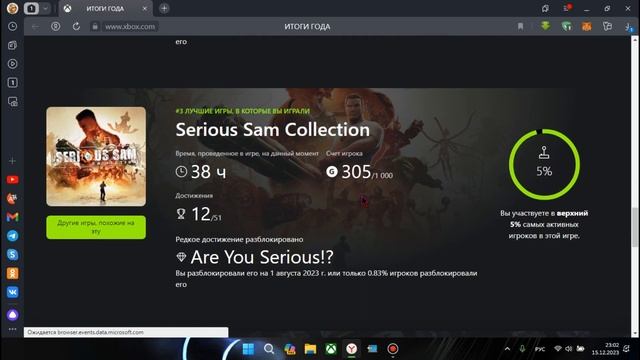Open Xbox app from taskbar

tap(331, 349)
